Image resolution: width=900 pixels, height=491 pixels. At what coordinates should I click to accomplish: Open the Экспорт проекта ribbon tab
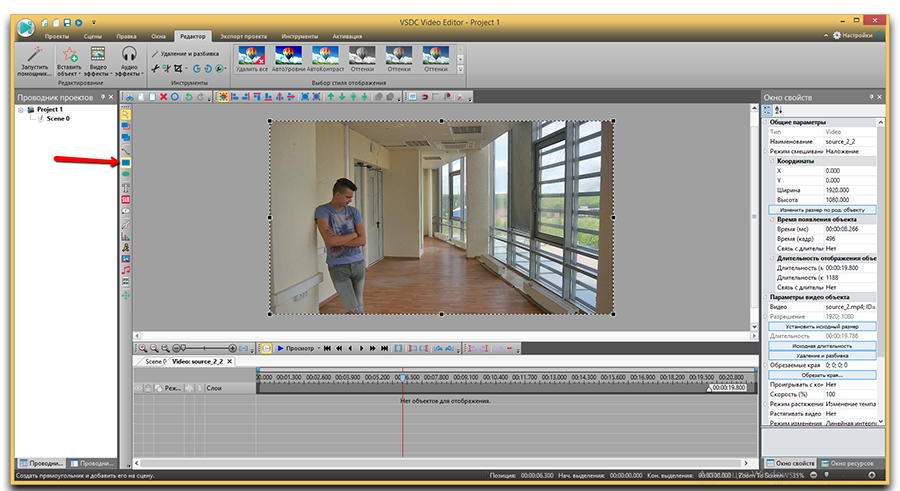(243, 36)
